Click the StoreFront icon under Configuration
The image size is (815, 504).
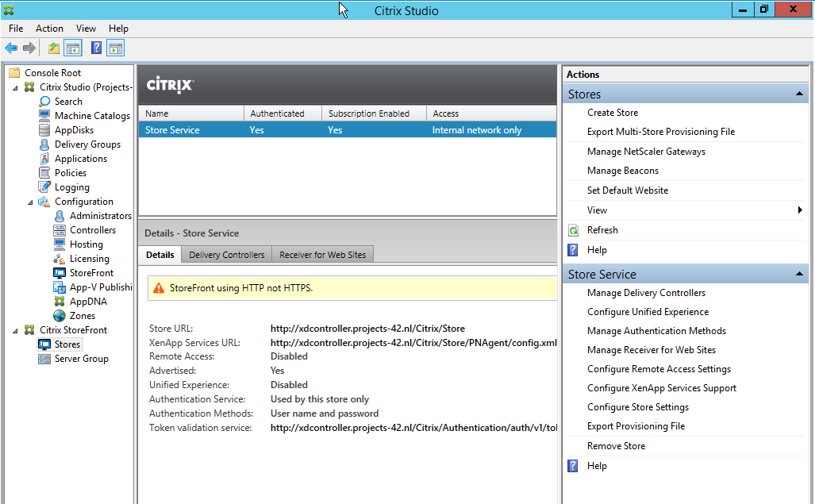[60, 273]
